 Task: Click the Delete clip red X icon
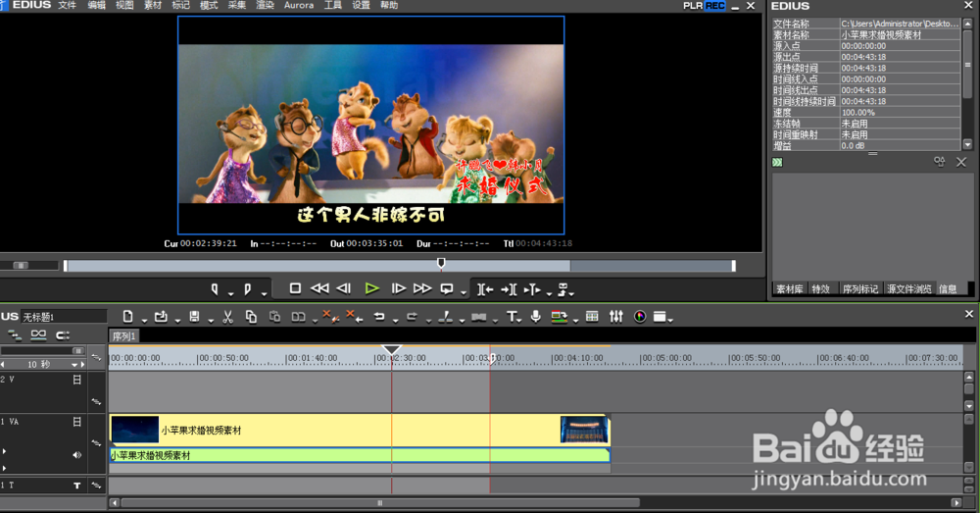(330, 317)
